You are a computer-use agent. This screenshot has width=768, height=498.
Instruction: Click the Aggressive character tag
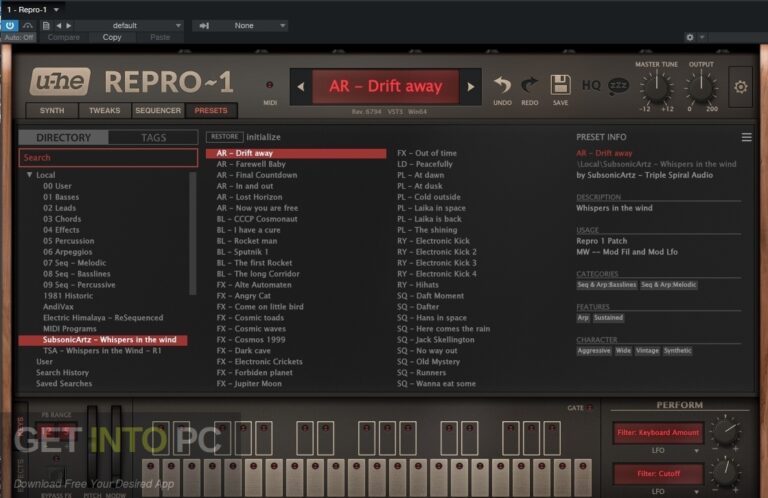(x=594, y=351)
